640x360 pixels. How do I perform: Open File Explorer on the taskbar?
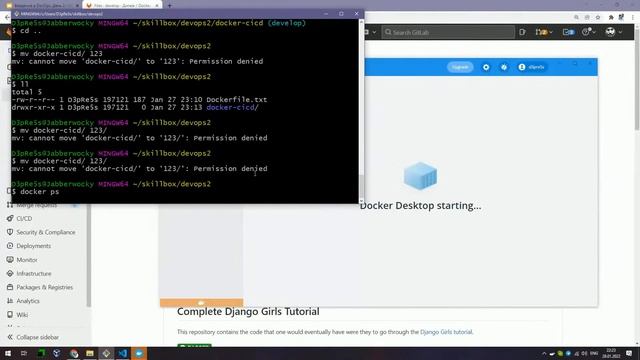[x=90, y=353]
